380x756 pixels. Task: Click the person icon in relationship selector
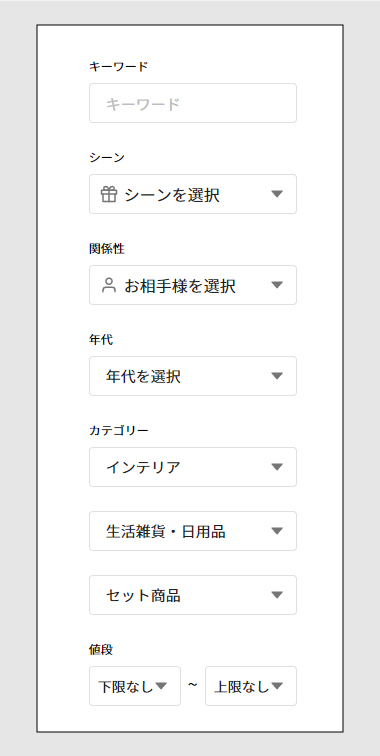[109, 285]
